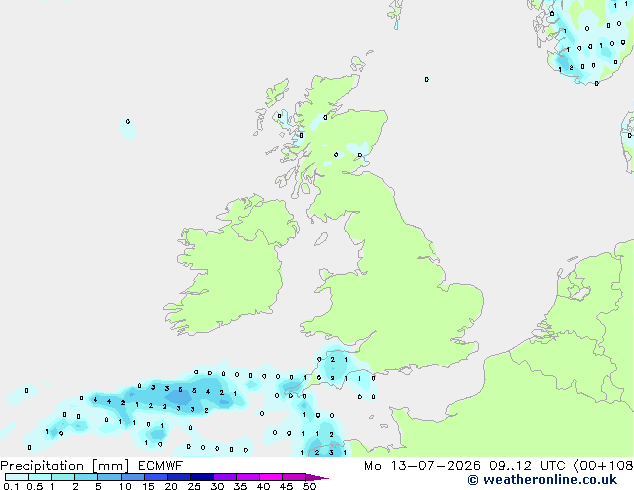Pick the 15–20 mm legend color swatch
Viewport: 634px width, 490px height.
[156, 477]
